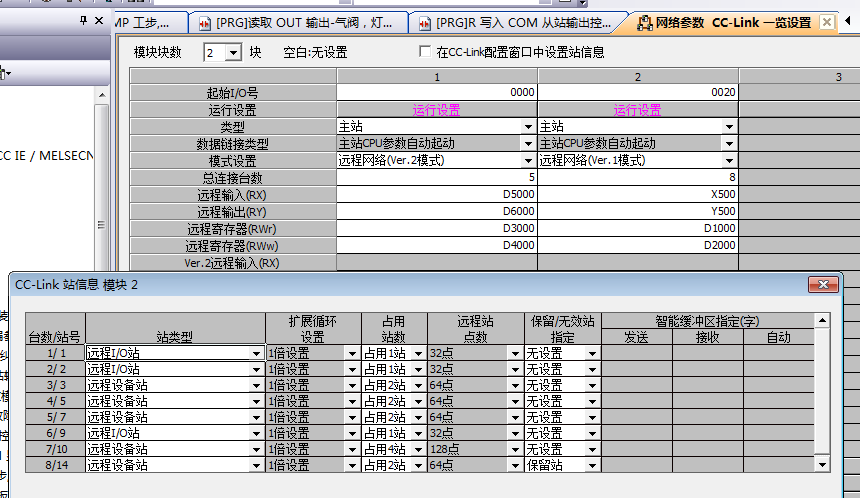The width and height of the screenshot is (860, 498).
Task: Close the CC-Link 一览设置 tab
Action: 827,22
